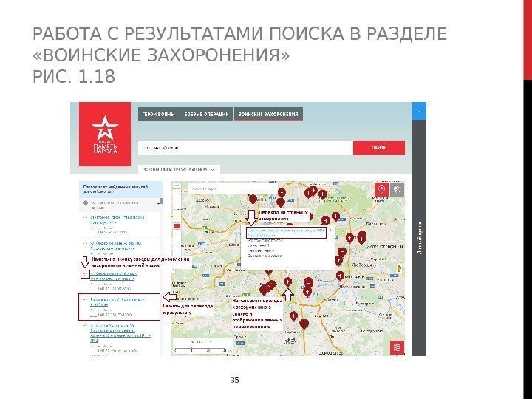Click the star icon of the first burial result

point(86,217)
